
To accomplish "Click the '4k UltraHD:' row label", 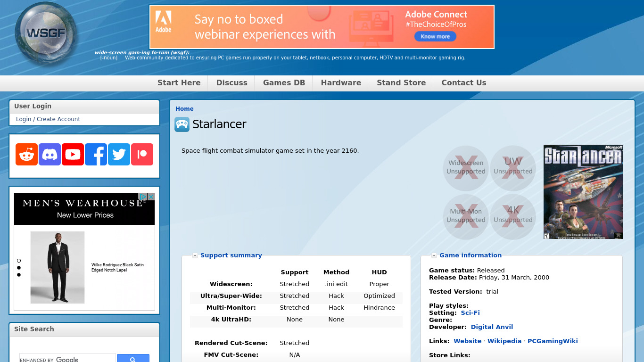I will [x=231, y=320].
